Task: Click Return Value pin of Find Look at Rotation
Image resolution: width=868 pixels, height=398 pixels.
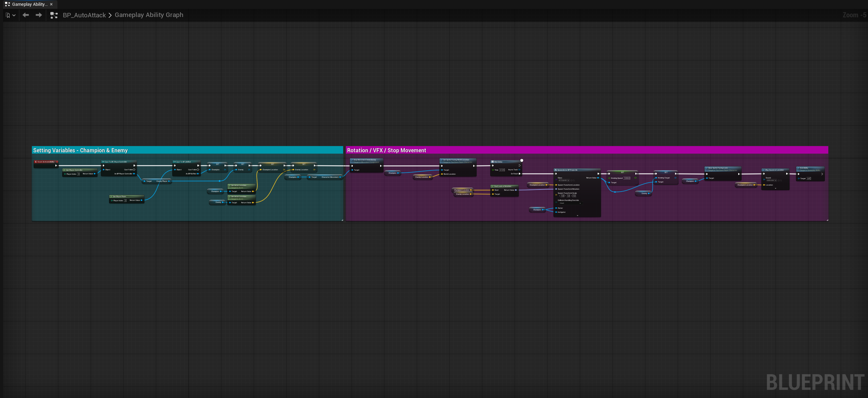Action: click(x=516, y=190)
